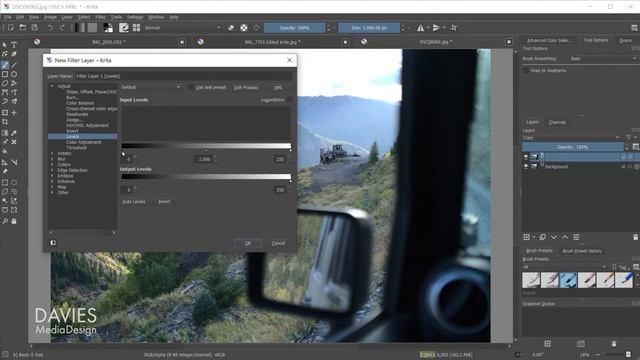640x360 pixels.
Task: Select the Rectangle shape tool
Action: pos(5,74)
